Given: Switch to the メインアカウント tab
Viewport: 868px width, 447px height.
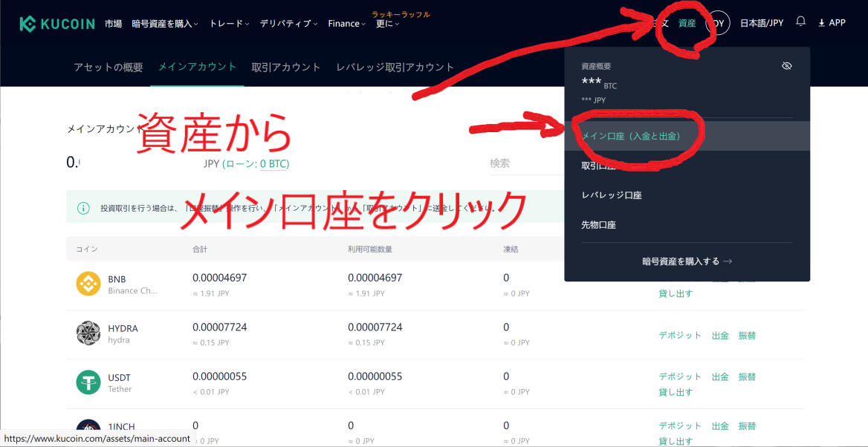Looking at the screenshot, I should click(x=197, y=67).
